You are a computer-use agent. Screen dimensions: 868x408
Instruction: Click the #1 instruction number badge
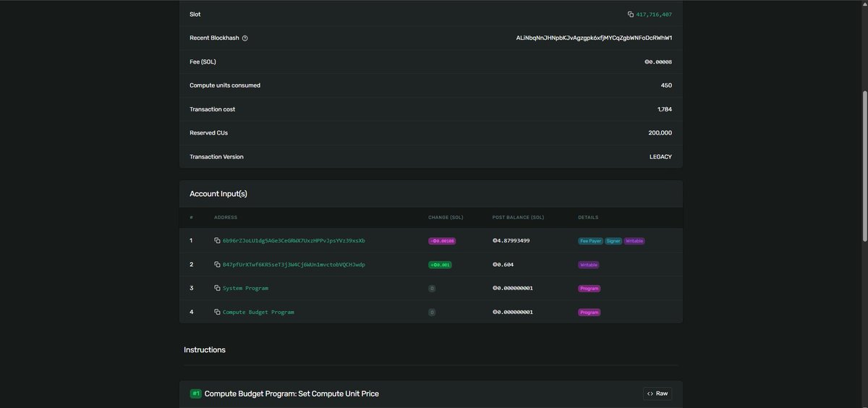(x=195, y=394)
